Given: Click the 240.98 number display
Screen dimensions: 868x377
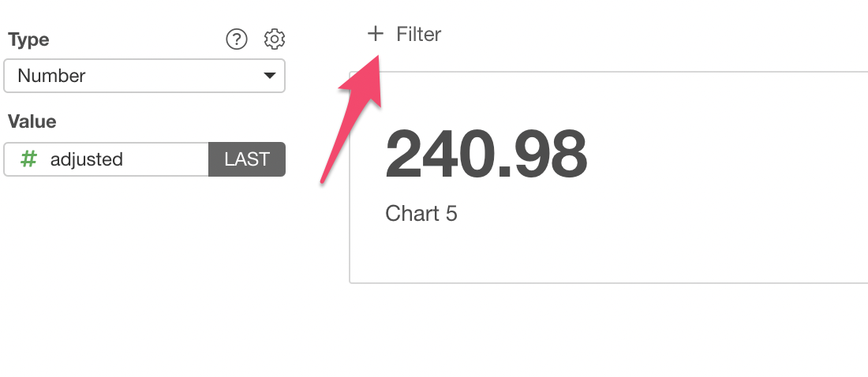Looking at the screenshot, I should tap(486, 155).
